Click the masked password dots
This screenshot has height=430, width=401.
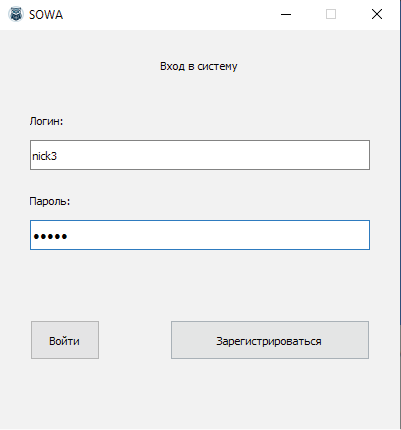[x=50, y=236]
